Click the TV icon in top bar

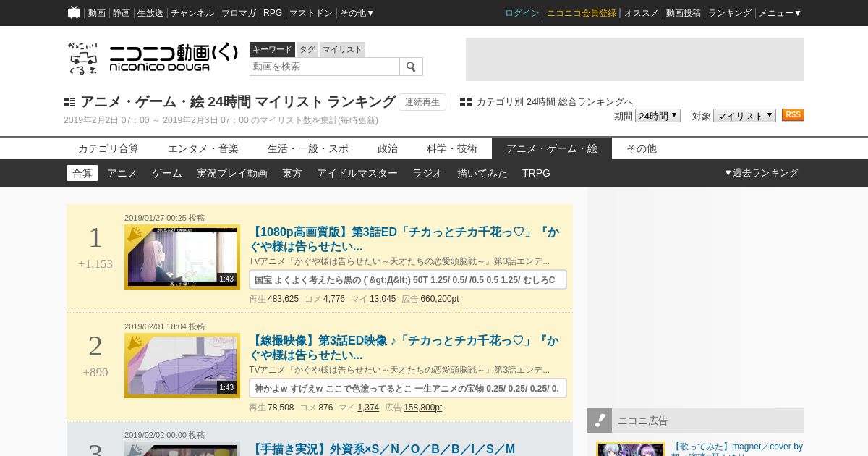74,12
